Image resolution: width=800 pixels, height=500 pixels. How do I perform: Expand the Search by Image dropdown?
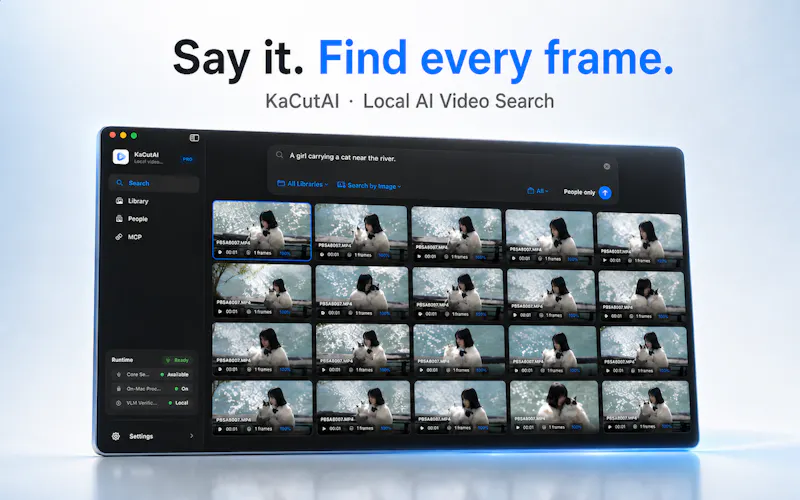tap(369, 186)
